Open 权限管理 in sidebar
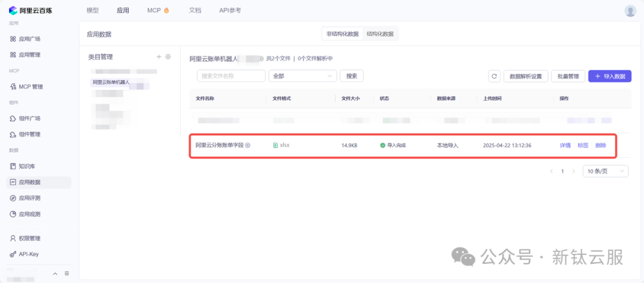 (26, 238)
